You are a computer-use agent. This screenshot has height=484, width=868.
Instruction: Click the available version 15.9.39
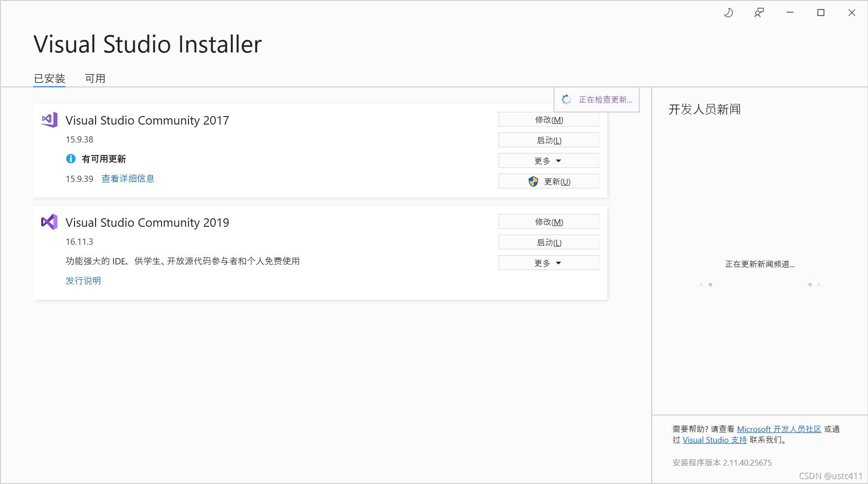point(79,179)
